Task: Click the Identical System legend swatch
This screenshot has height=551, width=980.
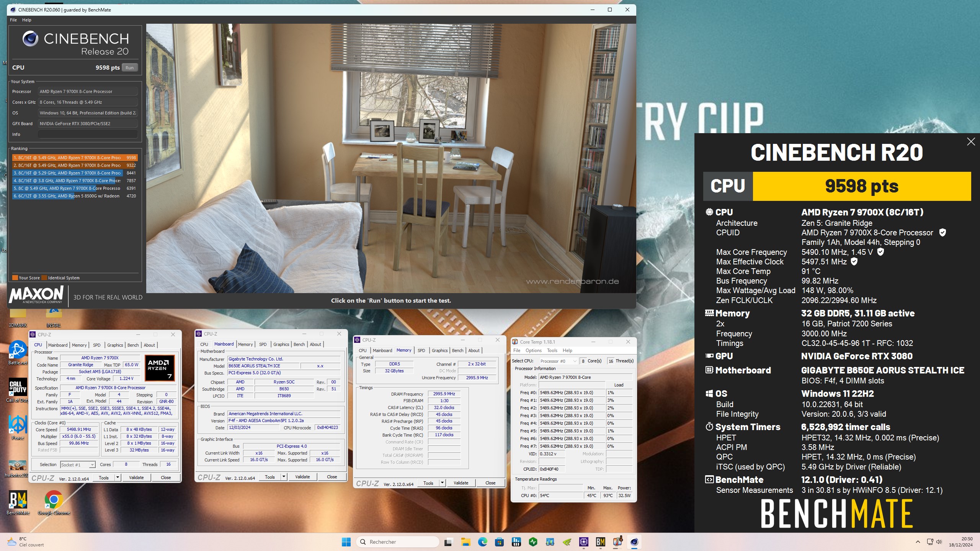Action: click(44, 278)
